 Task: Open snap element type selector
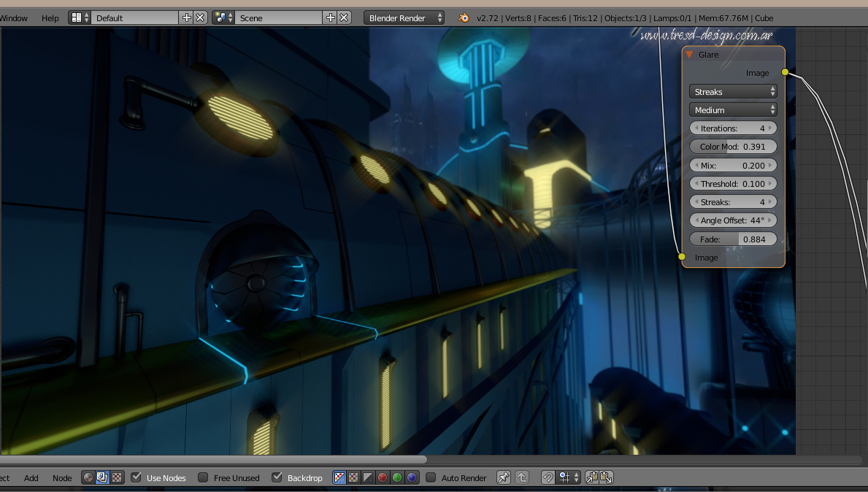coord(569,477)
